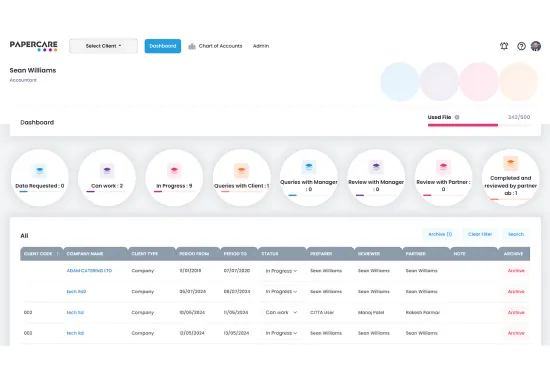The width and height of the screenshot is (550, 380).
Task: Open the Can work status dropdown
Action: pos(281,312)
